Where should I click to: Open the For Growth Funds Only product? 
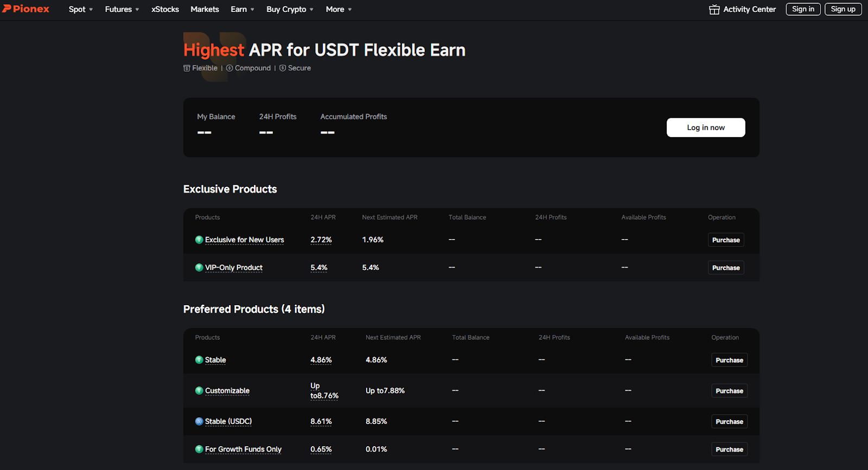tap(243, 449)
